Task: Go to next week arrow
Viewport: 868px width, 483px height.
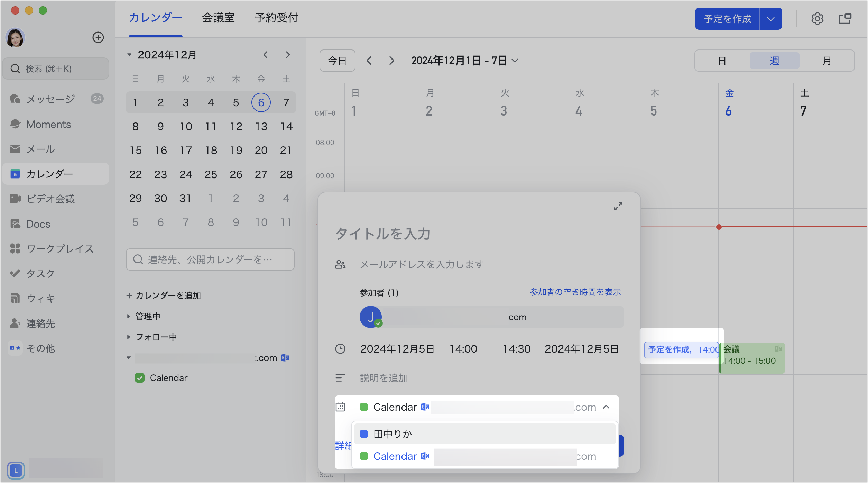Action: pyautogui.click(x=391, y=61)
